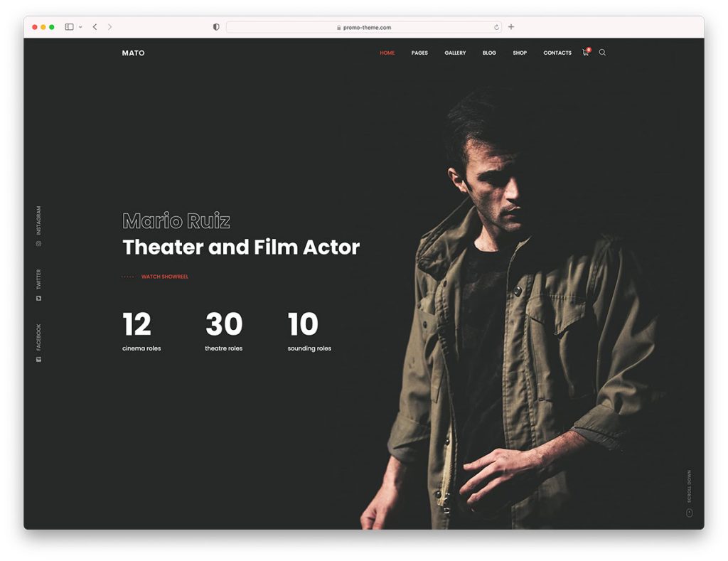Navigate to the SHOP menu item
The height and width of the screenshot is (561, 728).
[x=520, y=53]
